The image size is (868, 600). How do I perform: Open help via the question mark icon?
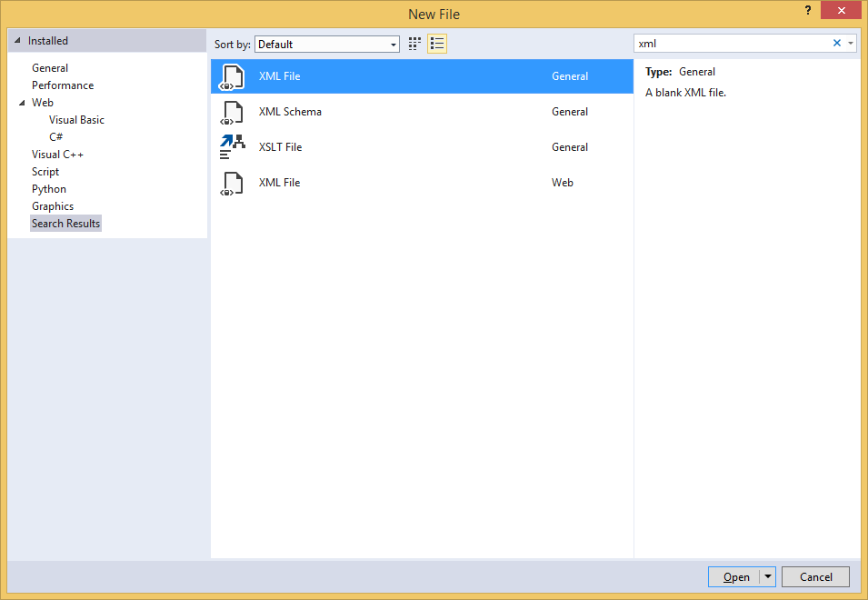pos(807,11)
